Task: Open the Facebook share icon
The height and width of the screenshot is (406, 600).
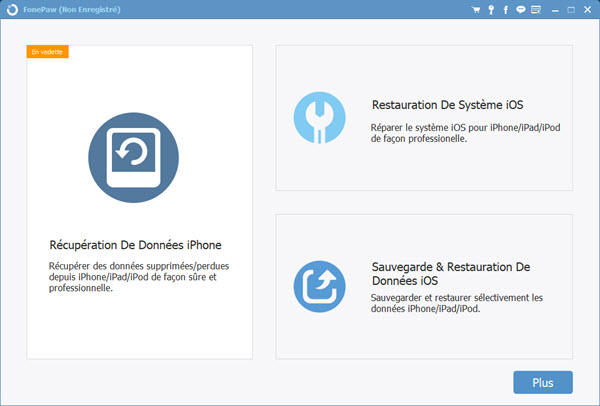Action: [x=506, y=10]
